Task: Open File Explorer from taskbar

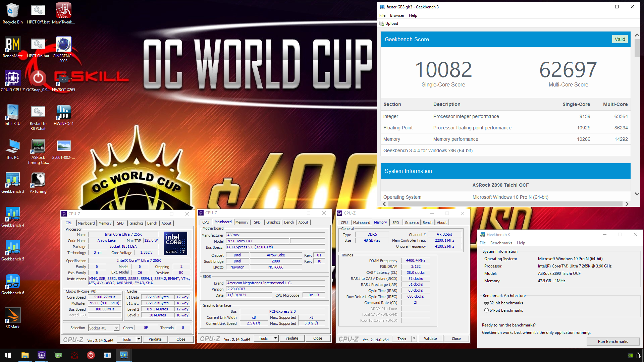Action: click(25, 355)
